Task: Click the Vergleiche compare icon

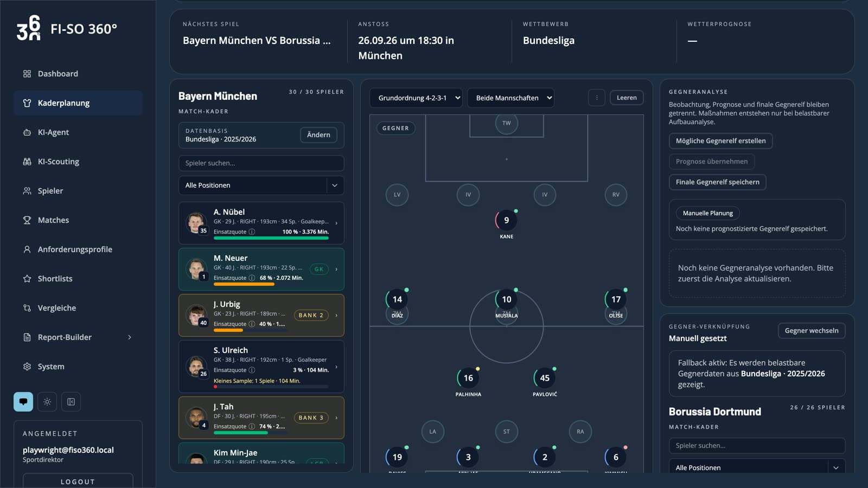Action: (x=27, y=308)
